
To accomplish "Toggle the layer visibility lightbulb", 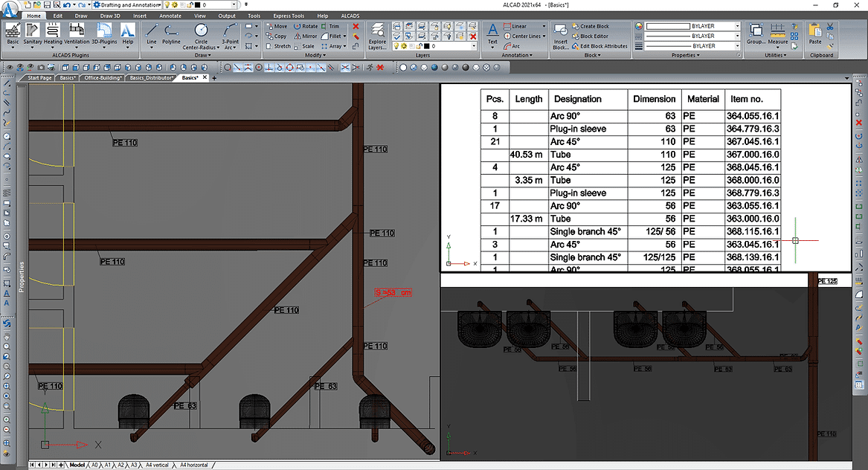I will (x=396, y=46).
